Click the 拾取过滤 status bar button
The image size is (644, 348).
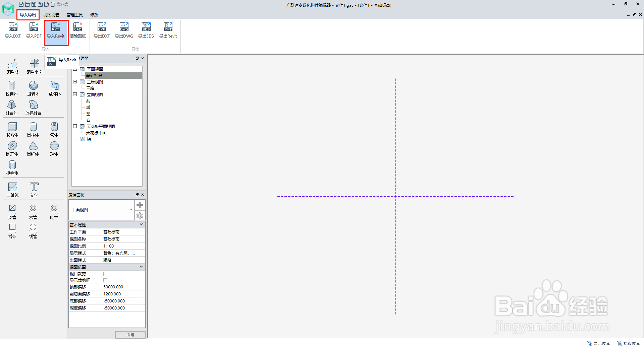pos(629,344)
